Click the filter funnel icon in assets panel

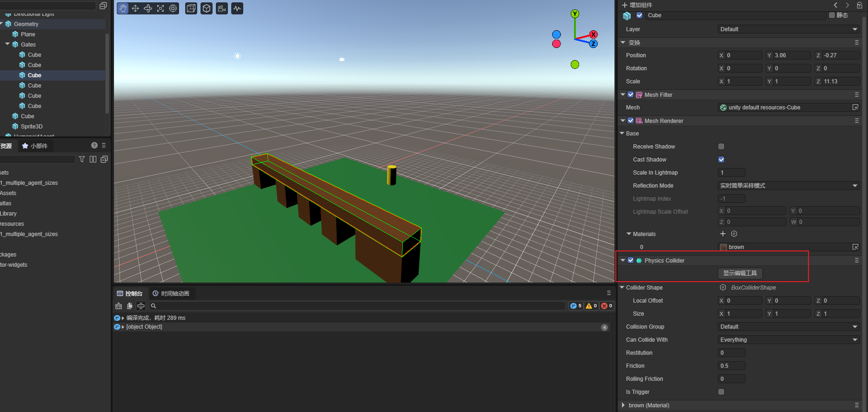(x=82, y=159)
